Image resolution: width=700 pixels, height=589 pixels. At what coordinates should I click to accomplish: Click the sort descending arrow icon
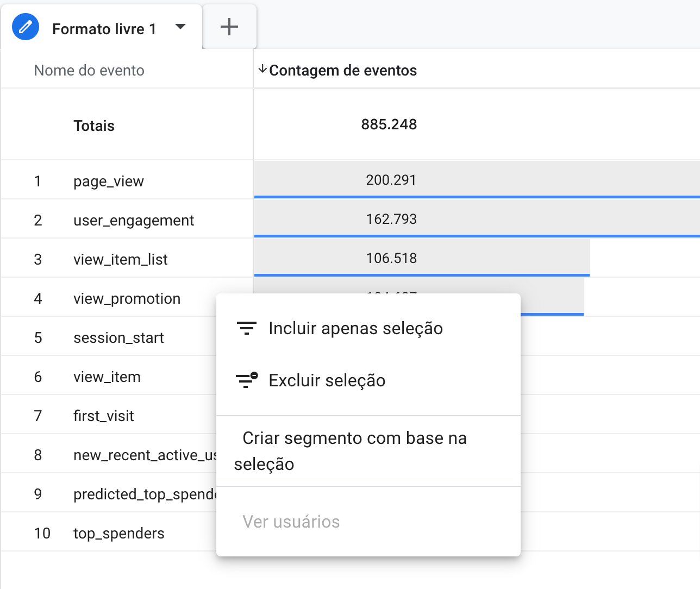[x=262, y=70]
